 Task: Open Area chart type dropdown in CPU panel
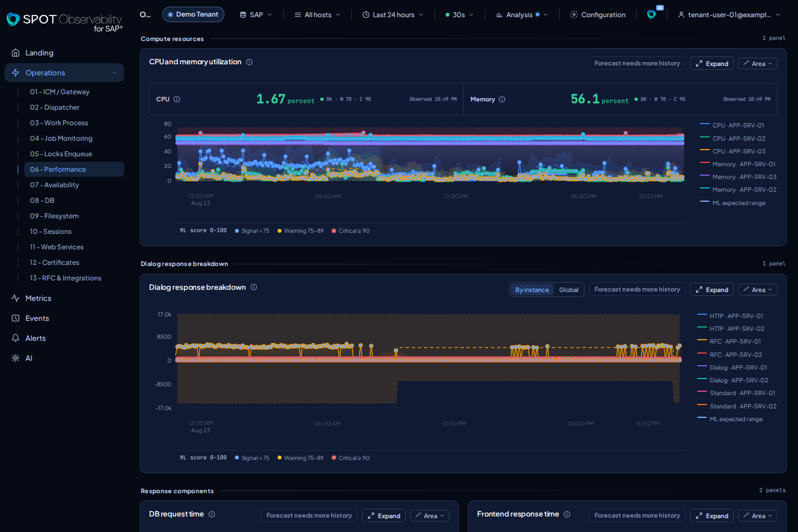point(758,64)
